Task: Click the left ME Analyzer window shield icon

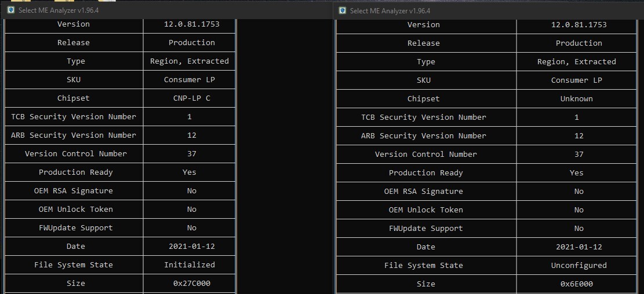Action: click(x=10, y=10)
